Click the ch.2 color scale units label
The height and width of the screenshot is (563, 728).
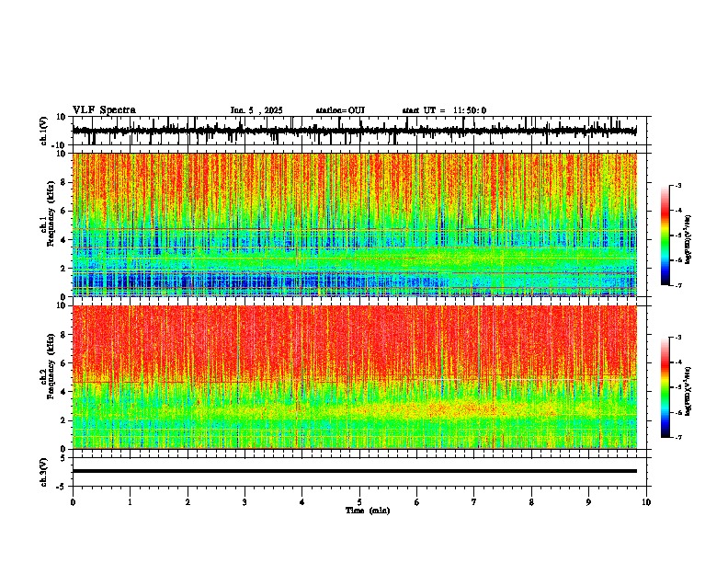688,391
